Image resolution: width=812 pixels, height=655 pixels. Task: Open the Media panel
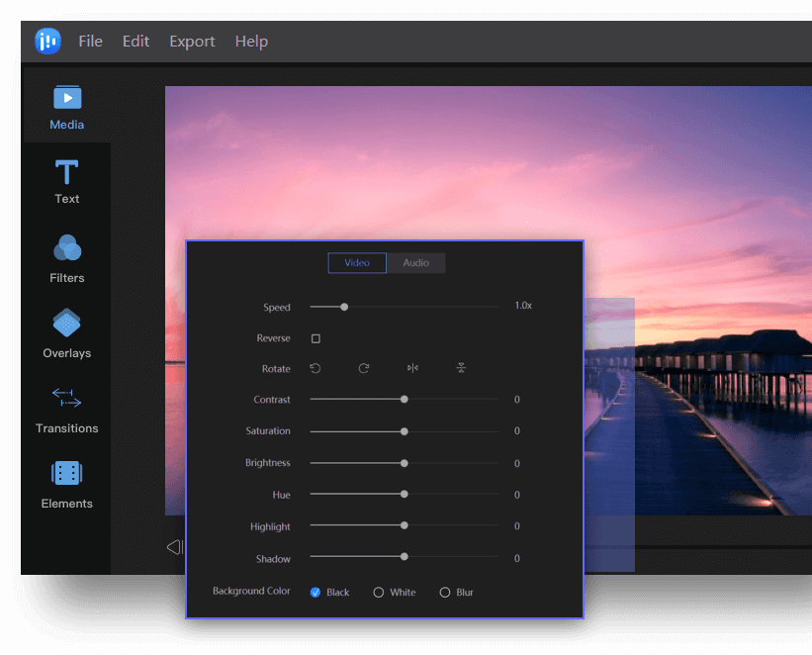click(x=67, y=108)
